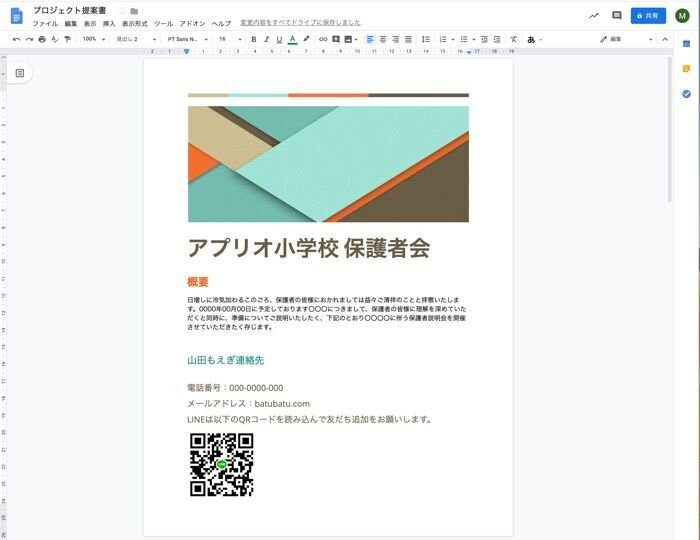Align text to the right
The width and height of the screenshot is (700, 540).
[x=396, y=39]
